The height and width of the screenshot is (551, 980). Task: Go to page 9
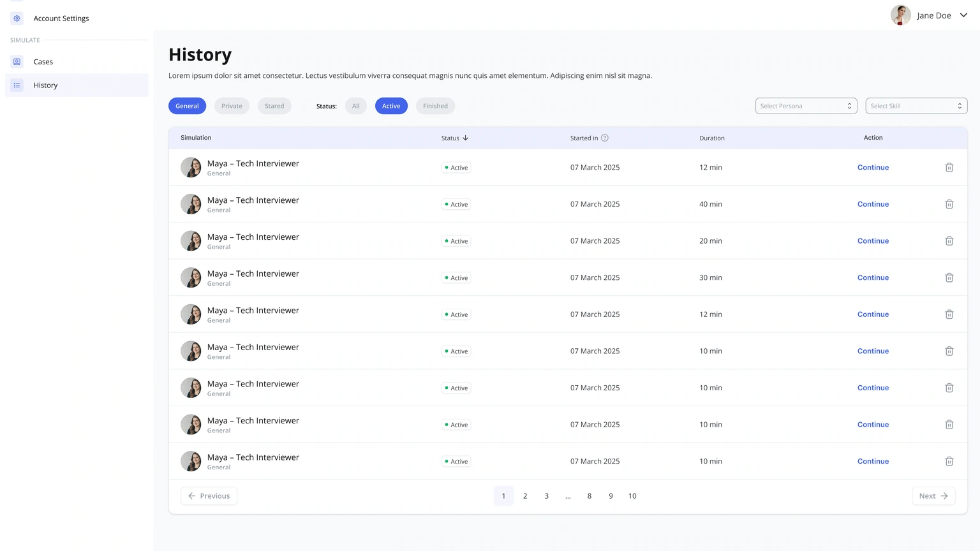point(611,496)
